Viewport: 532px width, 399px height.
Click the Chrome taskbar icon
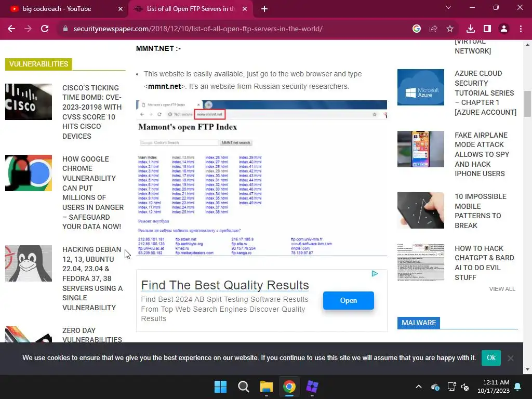click(x=289, y=387)
